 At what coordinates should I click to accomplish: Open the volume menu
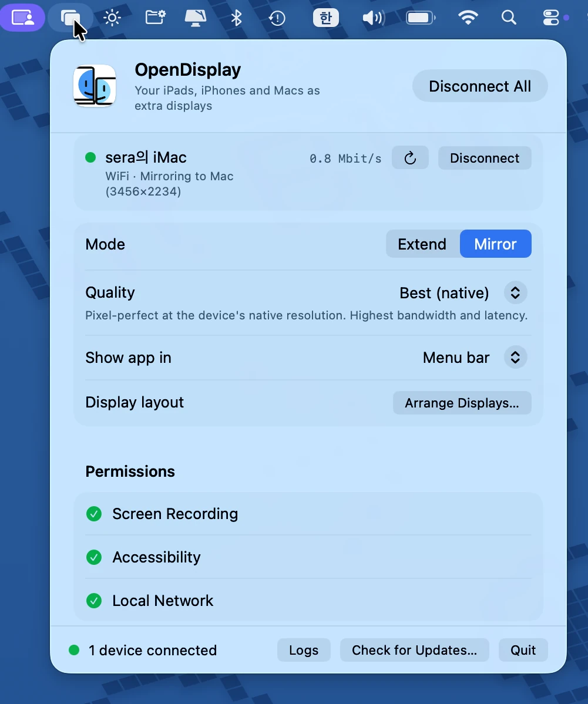click(x=373, y=18)
